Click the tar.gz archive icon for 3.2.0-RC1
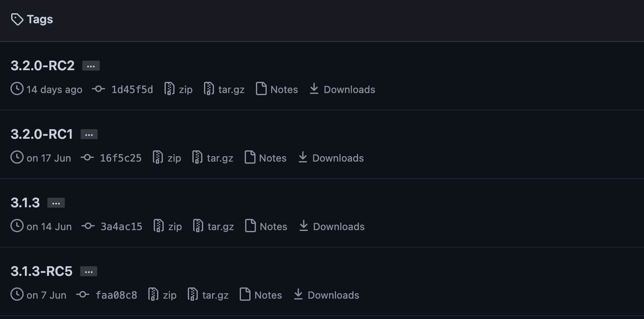The height and width of the screenshot is (319, 644). pyautogui.click(x=197, y=157)
